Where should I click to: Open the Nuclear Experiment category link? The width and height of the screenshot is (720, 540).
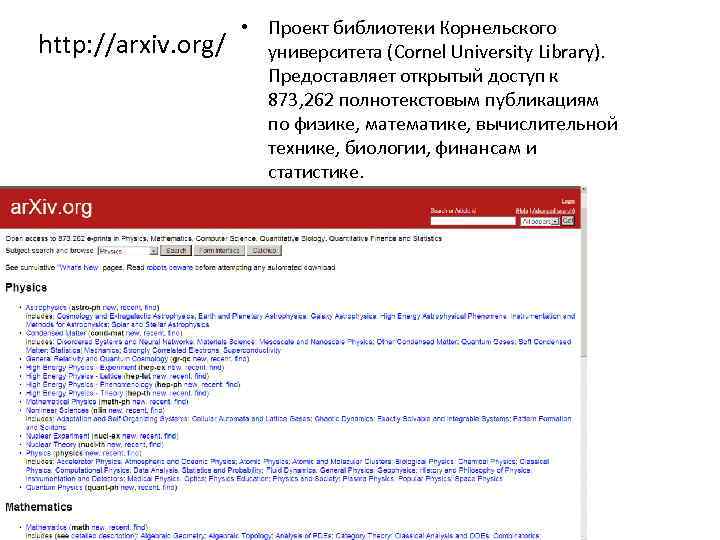[x=57, y=436]
